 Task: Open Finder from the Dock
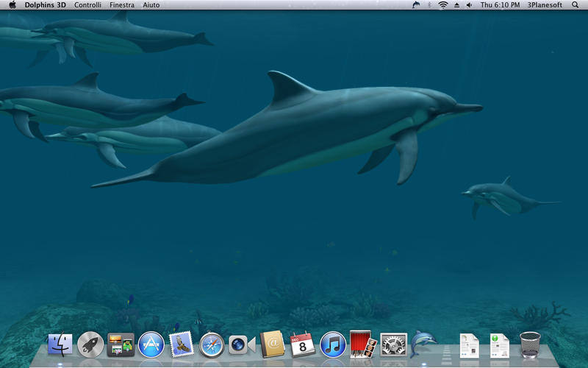tap(60, 344)
